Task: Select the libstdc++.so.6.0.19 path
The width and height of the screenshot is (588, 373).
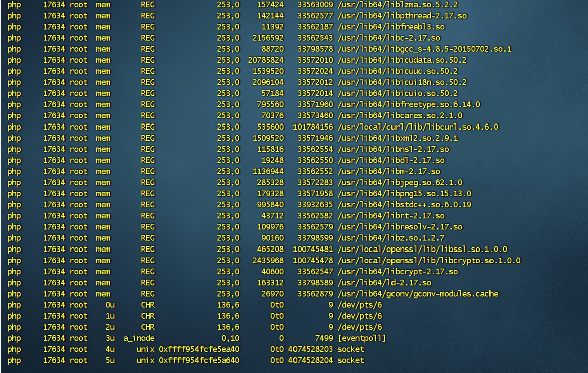Action: pos(404,205)
